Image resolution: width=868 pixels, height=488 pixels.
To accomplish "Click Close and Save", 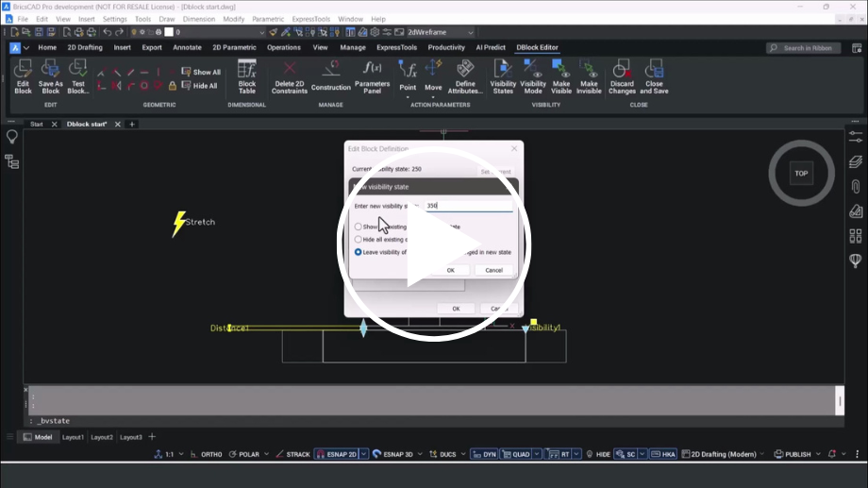I will (654, 76).
